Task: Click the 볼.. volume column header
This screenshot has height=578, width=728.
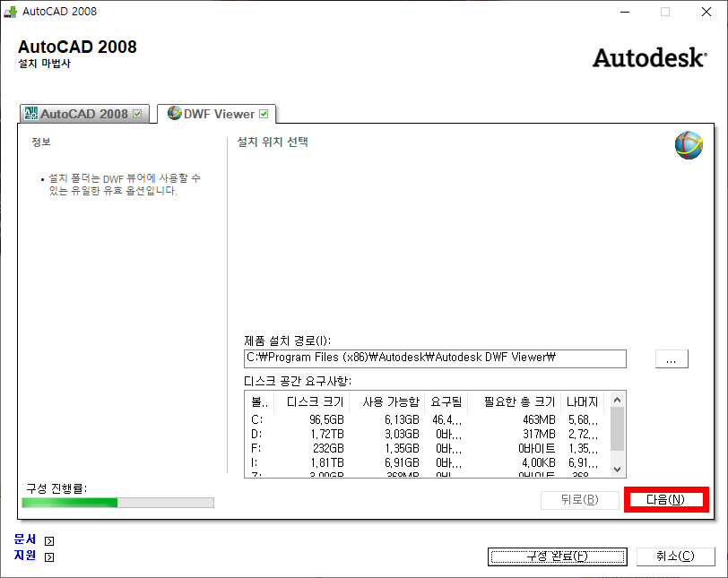Action: tap(259, 401)
